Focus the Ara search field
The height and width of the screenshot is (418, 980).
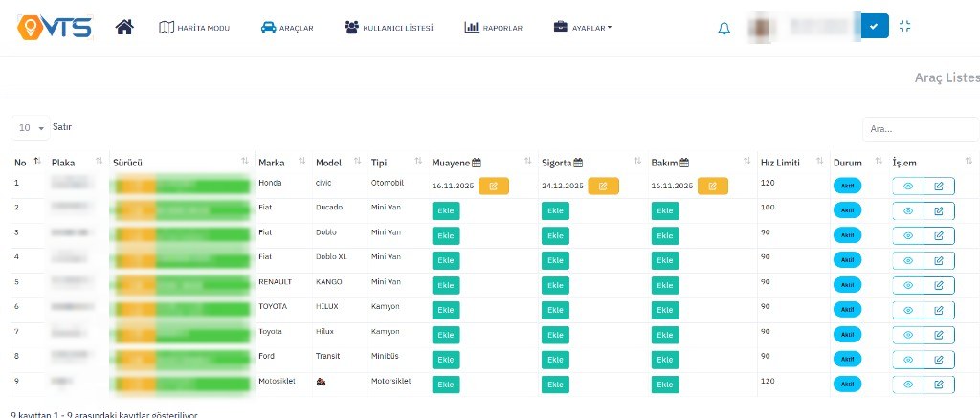[x=921, y=129]
